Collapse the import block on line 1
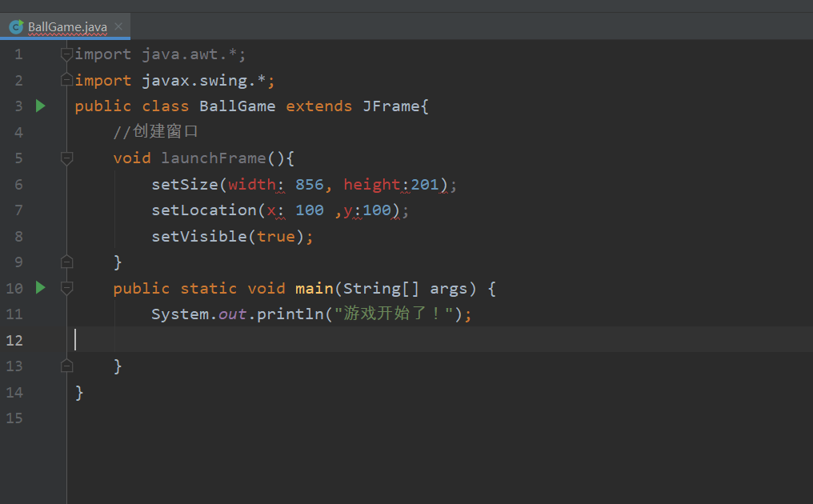The image size is (813, 504). (66, 54)
